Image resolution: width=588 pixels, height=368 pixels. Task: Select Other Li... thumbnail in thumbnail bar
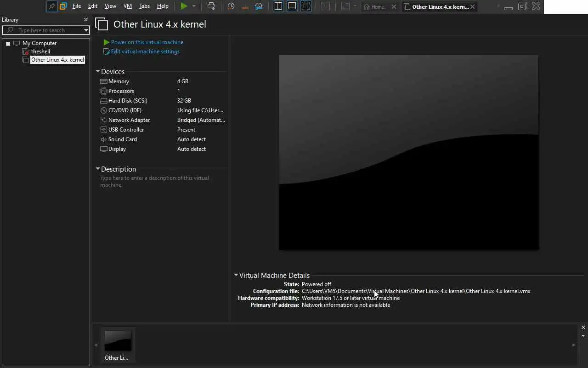pos(118,345)
